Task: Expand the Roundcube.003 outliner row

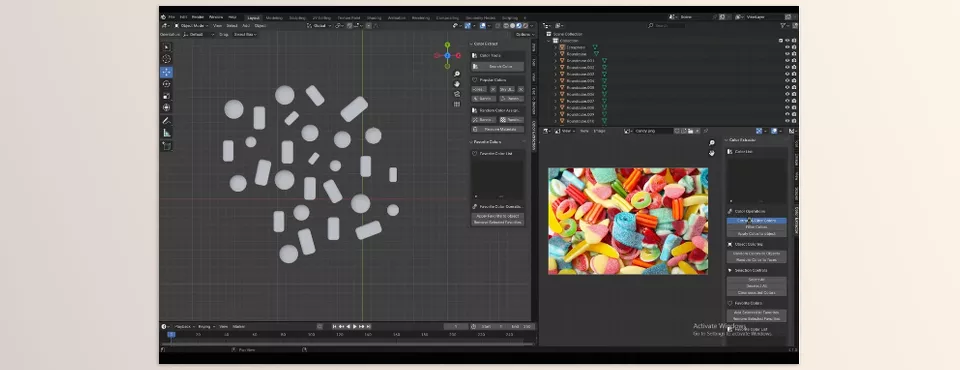Action: (x=556, y=74)
